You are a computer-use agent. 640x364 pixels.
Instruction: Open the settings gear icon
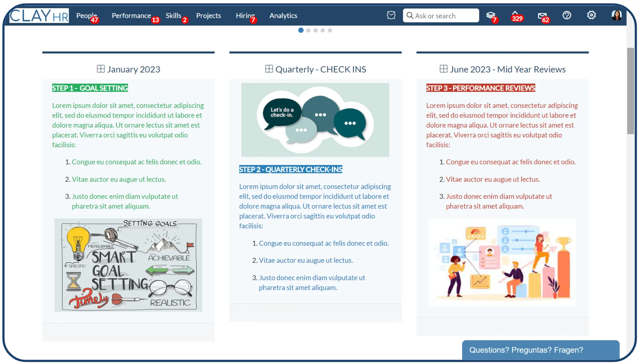pyautogui.click(x=591, y=15)
